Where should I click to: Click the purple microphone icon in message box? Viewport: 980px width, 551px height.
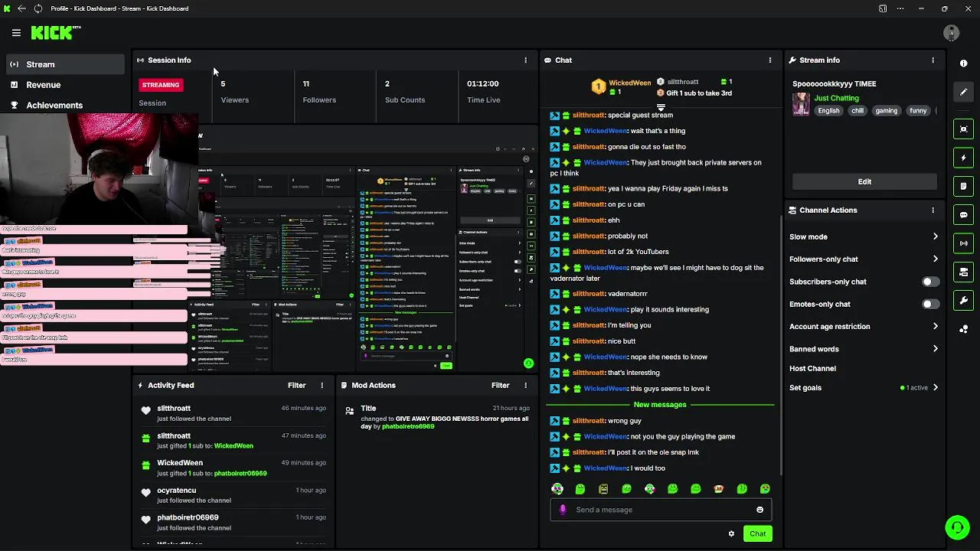coord(563,510)
